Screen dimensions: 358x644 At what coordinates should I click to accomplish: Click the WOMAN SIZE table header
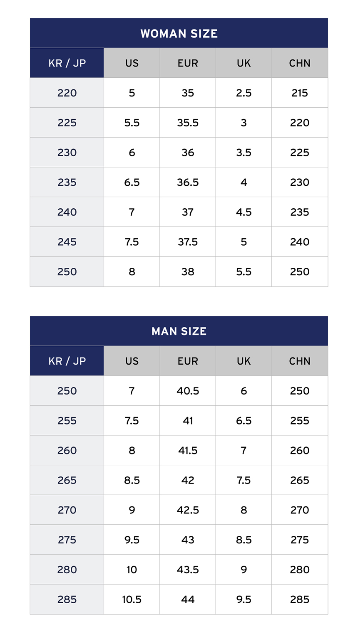coord(179,33)
